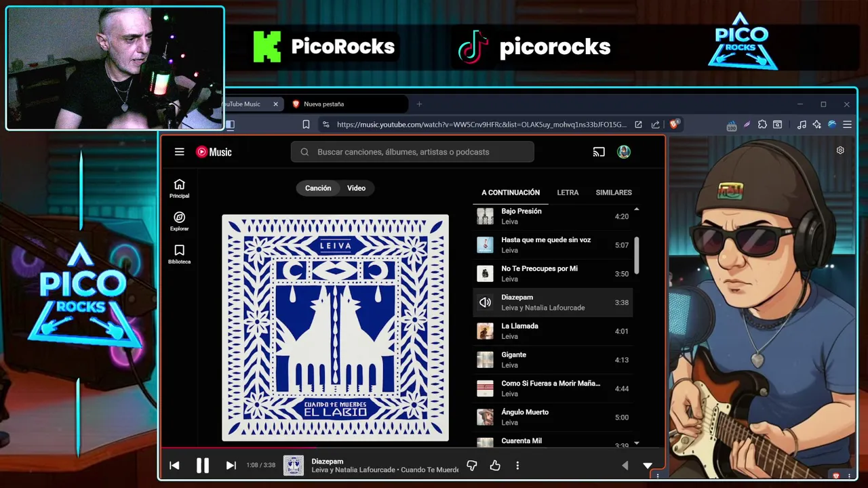Dislike the song Diazepam
This screenshot has width=868, height=488.
pos(472,466)
